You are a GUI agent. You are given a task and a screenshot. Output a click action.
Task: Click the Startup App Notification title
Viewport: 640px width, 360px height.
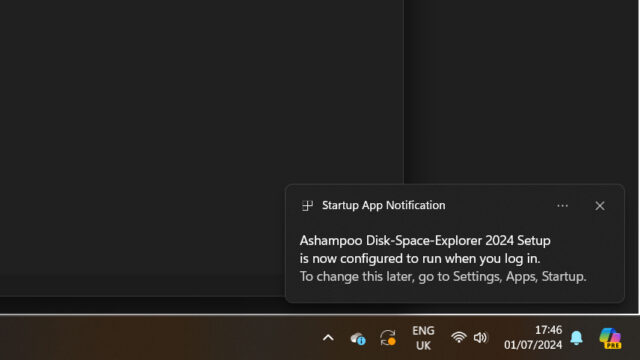(383, 205)
